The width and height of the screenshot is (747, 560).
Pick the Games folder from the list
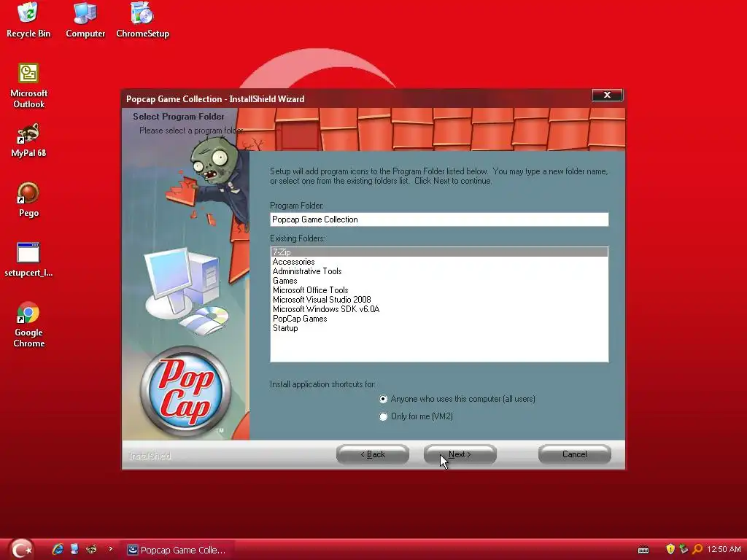click(439, 281)
